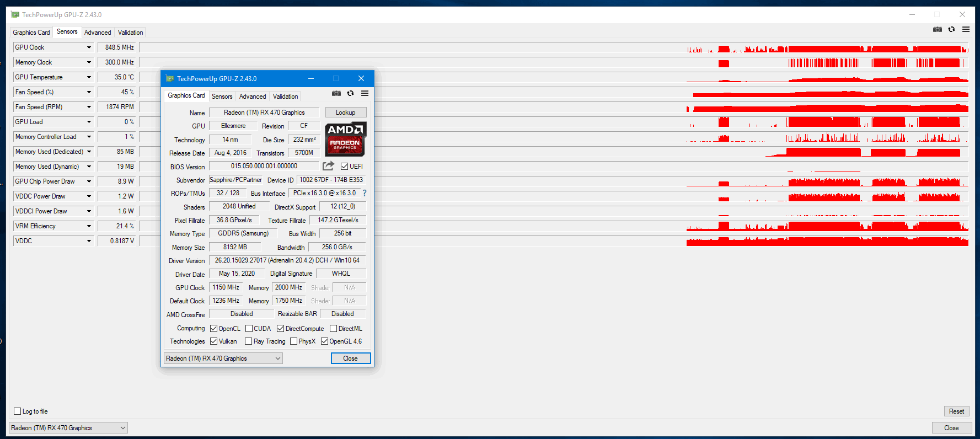Select Graphics Card tab in front dialog

click(x=186, y=95)
